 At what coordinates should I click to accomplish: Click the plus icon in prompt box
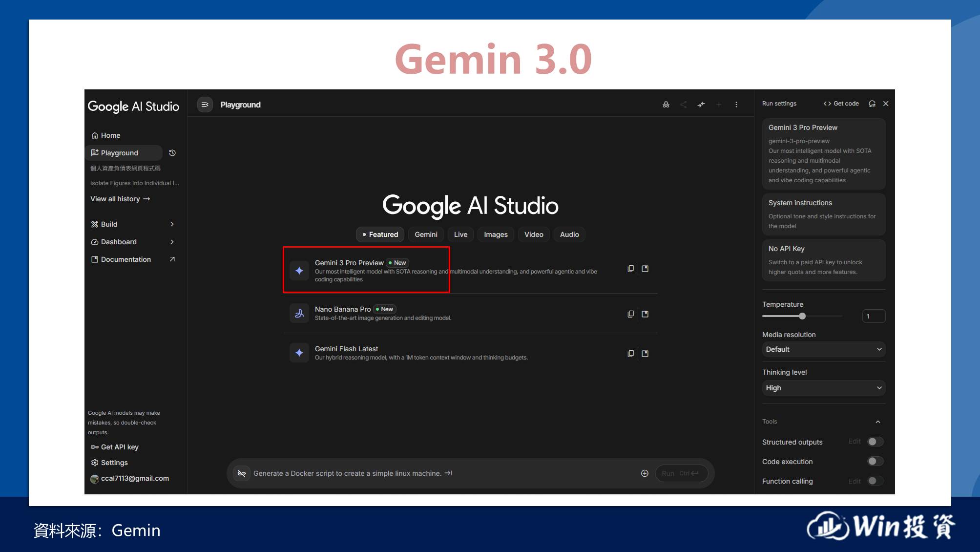click(x=645, y=473)
